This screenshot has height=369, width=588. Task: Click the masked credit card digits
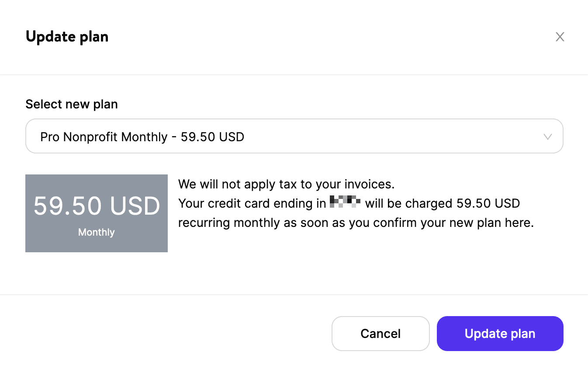pyautogui.click(x=345, y=202)
